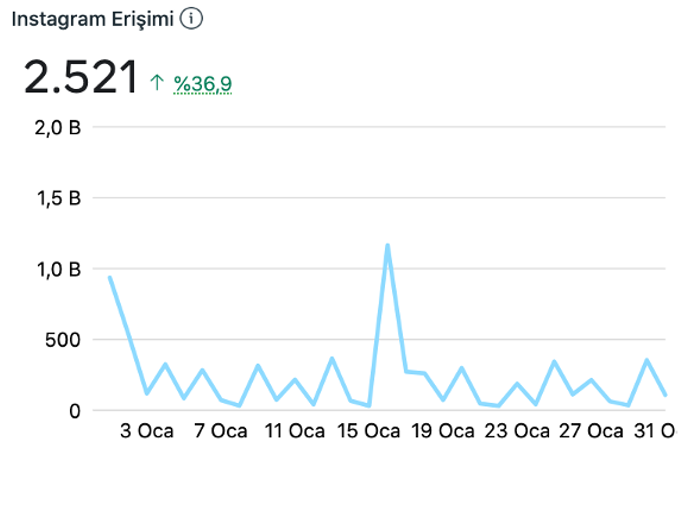Open the %36,9 percentage change link
The width and height of the screenshot is (700, 518).
(203, 84)
